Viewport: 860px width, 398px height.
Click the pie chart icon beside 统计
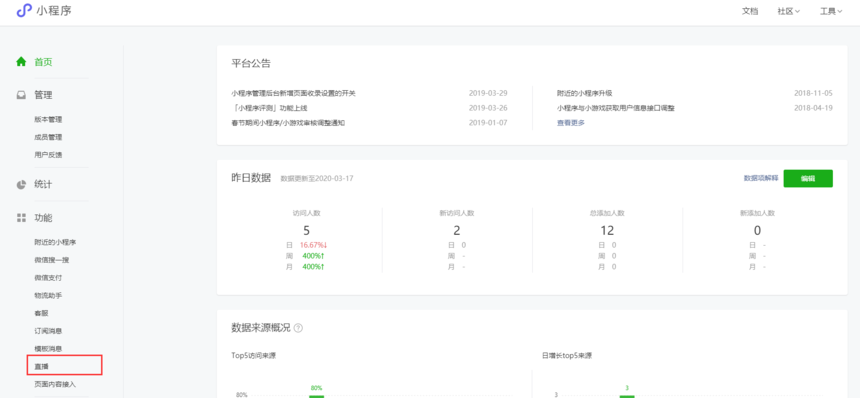(x=21, y=184)
